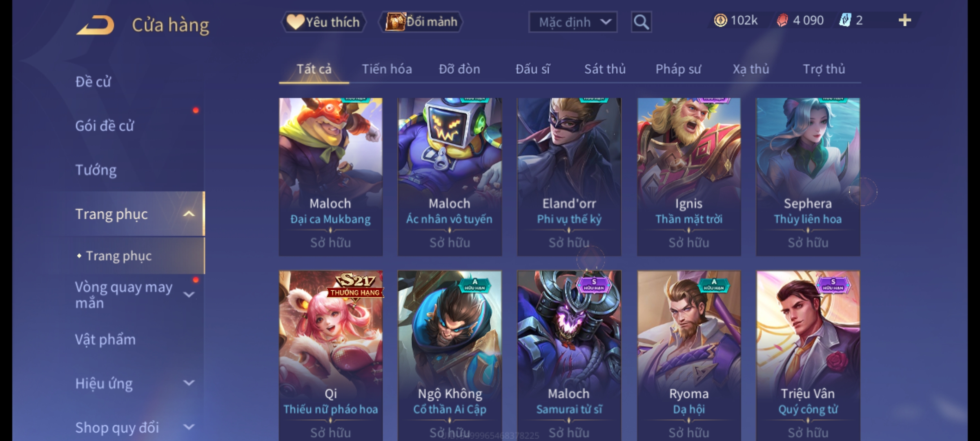Switch to the Sát thủ tab
Viewport: 980px width, 441px height.
605,69
